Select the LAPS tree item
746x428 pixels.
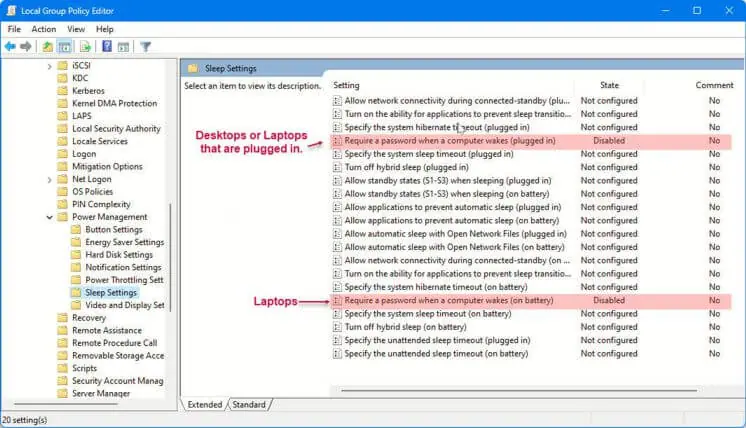(81, 116)
